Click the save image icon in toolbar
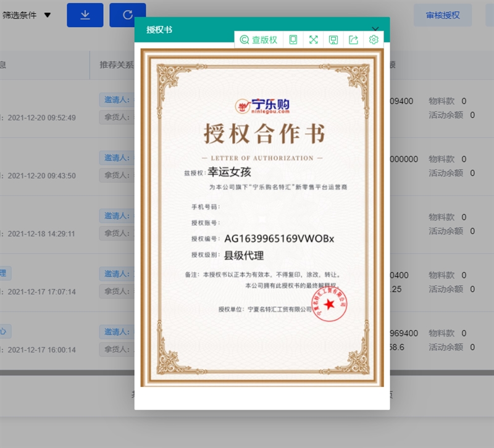Screen dimensions: 494x448 click(x=333, y=39)
